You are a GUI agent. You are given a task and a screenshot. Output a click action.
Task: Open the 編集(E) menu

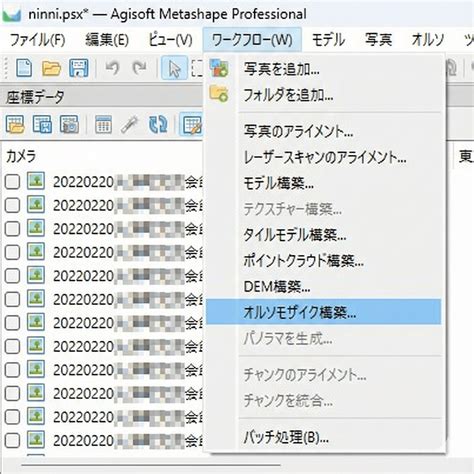point(107,40)
